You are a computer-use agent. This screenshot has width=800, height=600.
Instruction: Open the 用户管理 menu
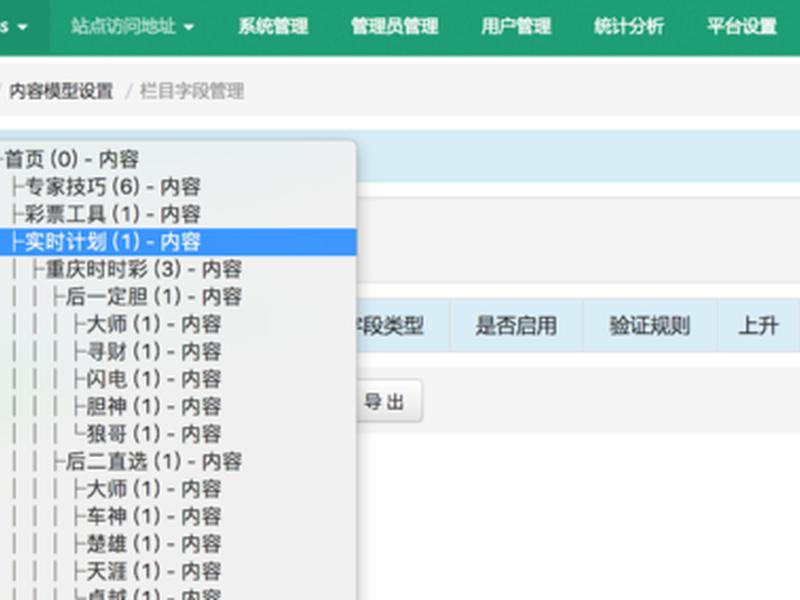click(x=516, y=27)
